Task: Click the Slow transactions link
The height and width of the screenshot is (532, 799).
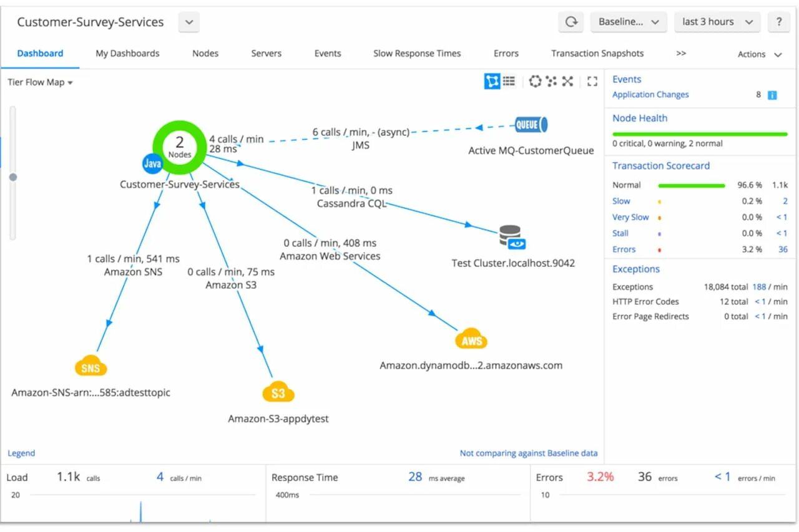Action: tap(621, 201)
